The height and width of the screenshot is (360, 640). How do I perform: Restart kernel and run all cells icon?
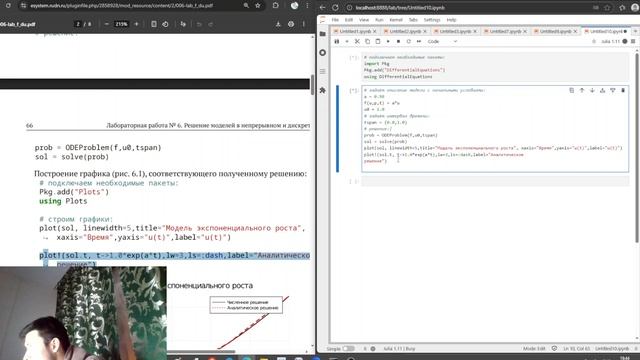point(419,42)
